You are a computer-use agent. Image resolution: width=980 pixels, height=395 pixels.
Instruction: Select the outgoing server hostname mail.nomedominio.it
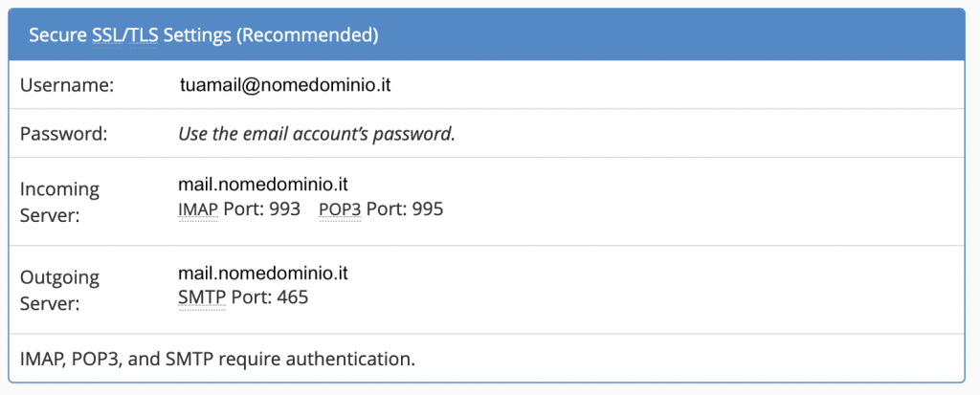[x=263, y=274]
